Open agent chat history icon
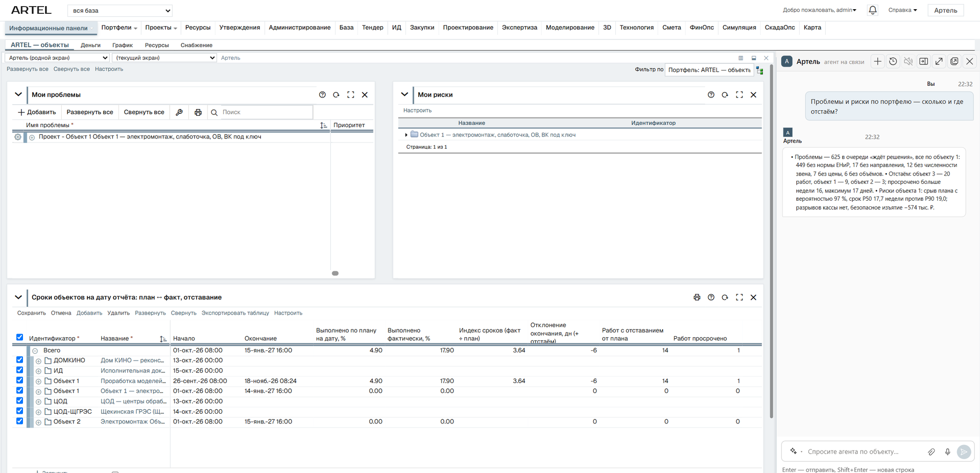This screenshot has height=473, width=980. point(893,61)
